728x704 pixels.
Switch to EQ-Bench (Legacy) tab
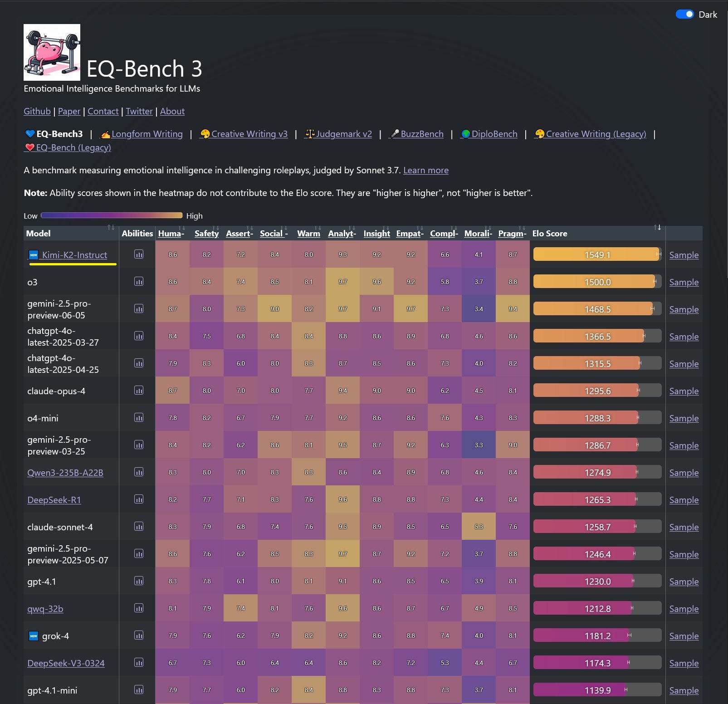(68, 147)
